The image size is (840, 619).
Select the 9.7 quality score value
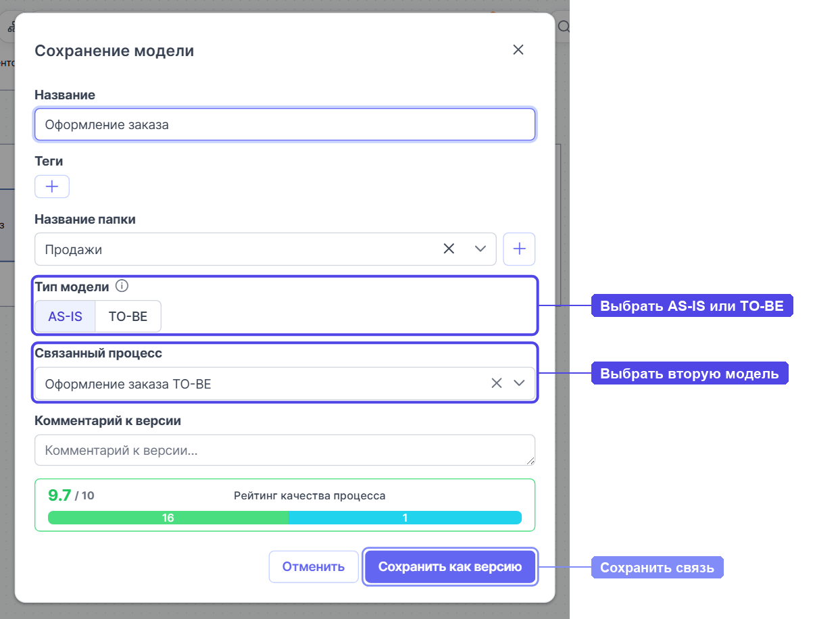click(x=59, y=495)
